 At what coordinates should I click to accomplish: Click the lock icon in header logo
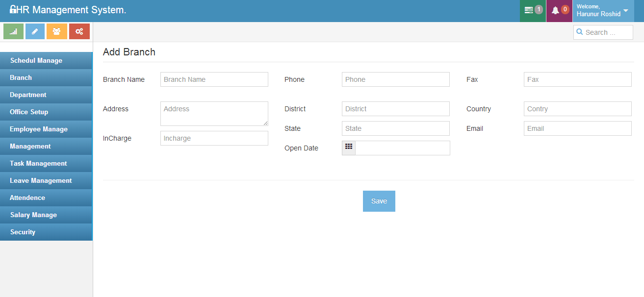click(x=13, y=10)
